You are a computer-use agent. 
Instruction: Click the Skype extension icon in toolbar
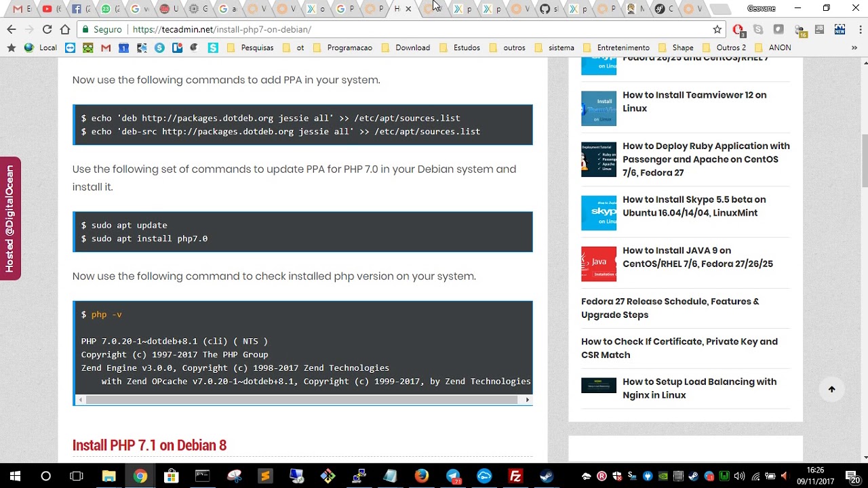pos(758,29)
